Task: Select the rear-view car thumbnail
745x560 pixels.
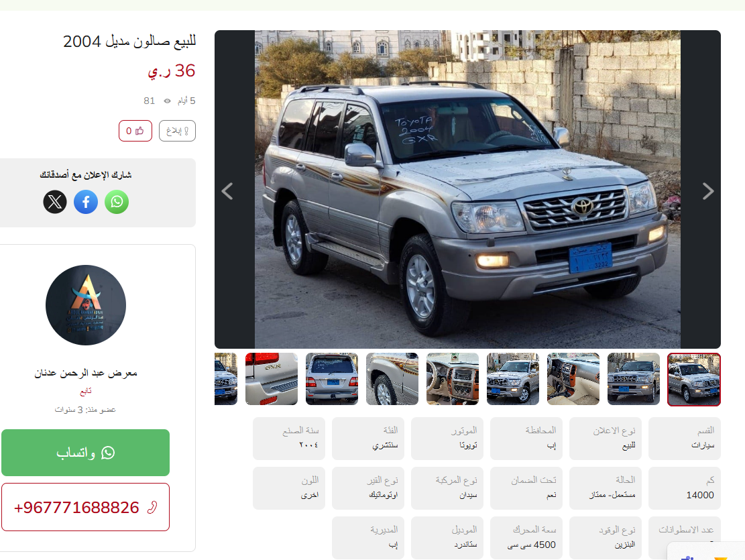Action: (332, 379)
